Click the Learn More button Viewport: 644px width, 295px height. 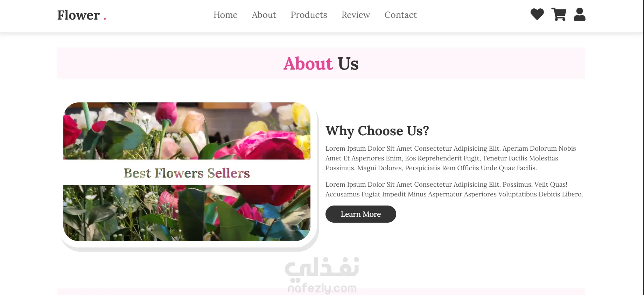point(361,214)
